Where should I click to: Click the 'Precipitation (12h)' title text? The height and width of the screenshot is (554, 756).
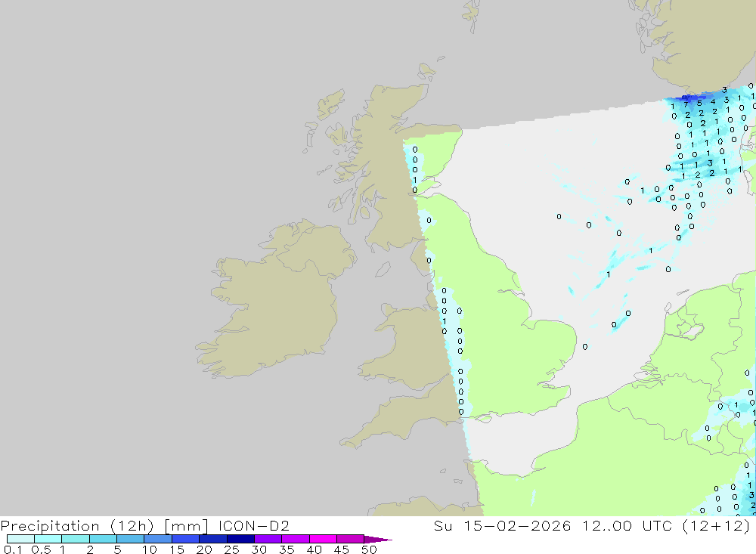[77, 526]
